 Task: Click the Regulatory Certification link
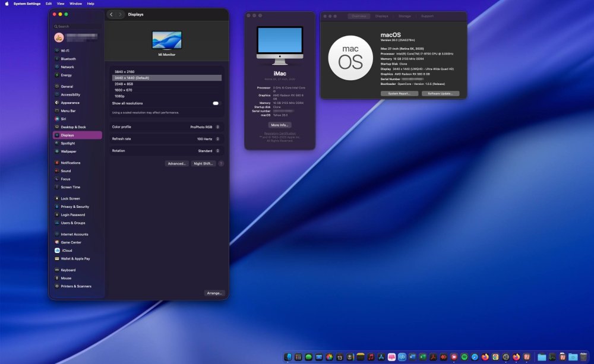[280, 134]
